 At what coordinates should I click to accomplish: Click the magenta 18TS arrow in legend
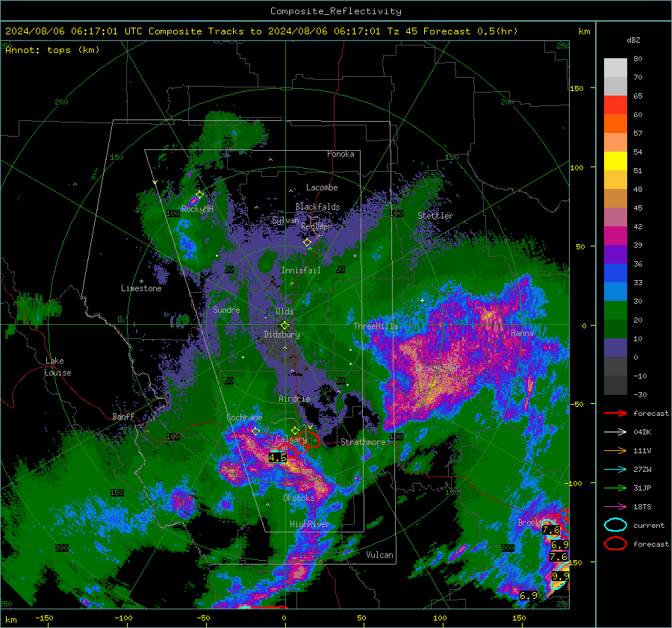click(x=615, y=507)
